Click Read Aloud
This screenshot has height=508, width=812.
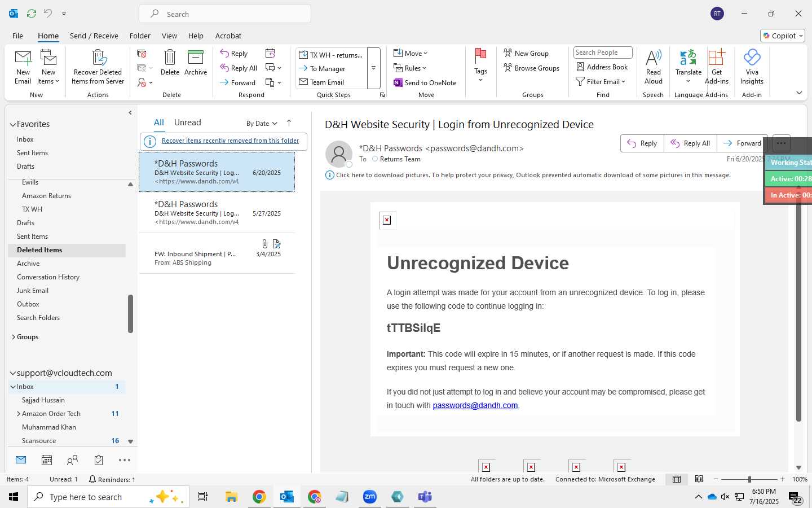(x=653, y=67)
